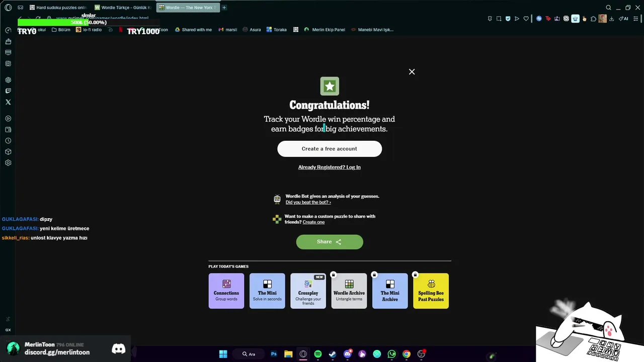Close the Congratulations dialog

point(412,72)
